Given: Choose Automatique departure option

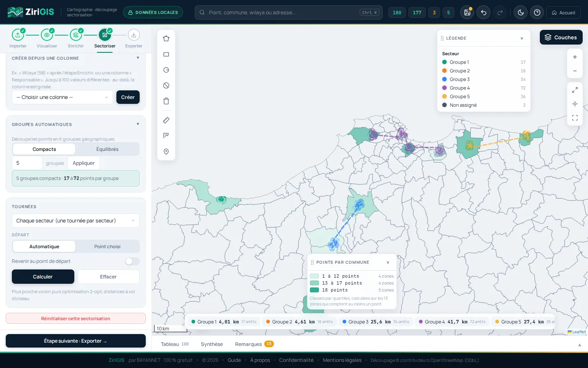Looking at the screenshot, I should tap(44, 247).
